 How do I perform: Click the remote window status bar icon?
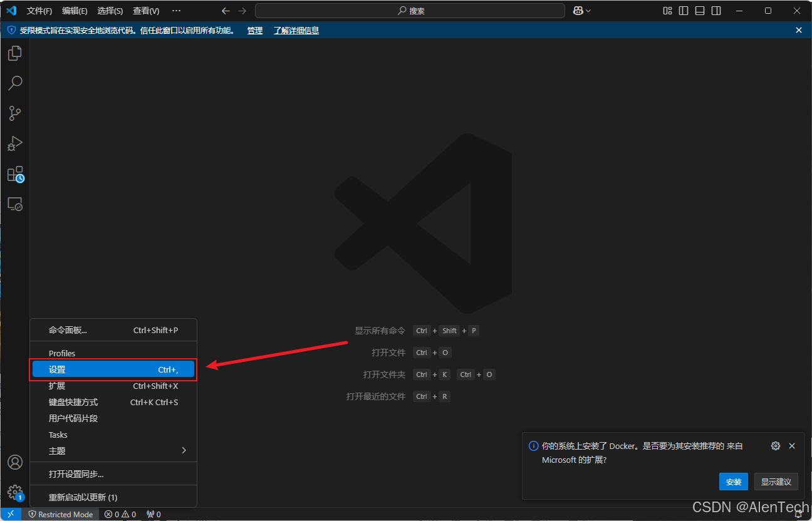[11, 514]
